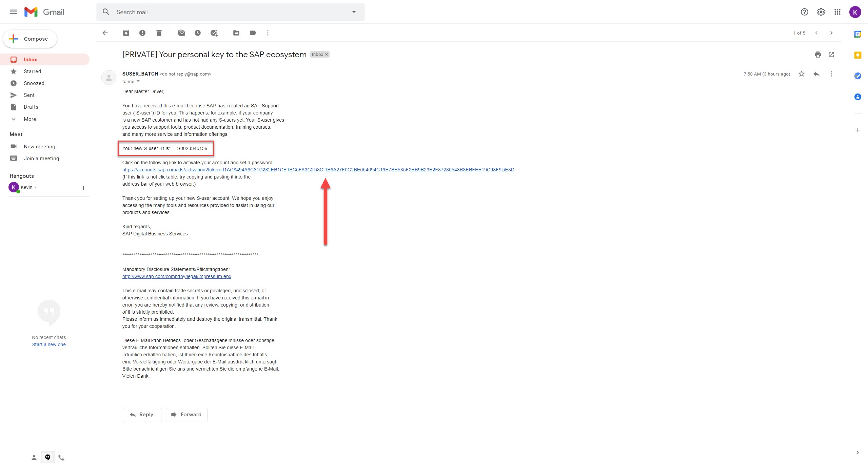Image resolution: width=868 pixels, height=463 pixels.
Task: Start a new Hangouts conversation plus
Action: [x=83, y=188]
